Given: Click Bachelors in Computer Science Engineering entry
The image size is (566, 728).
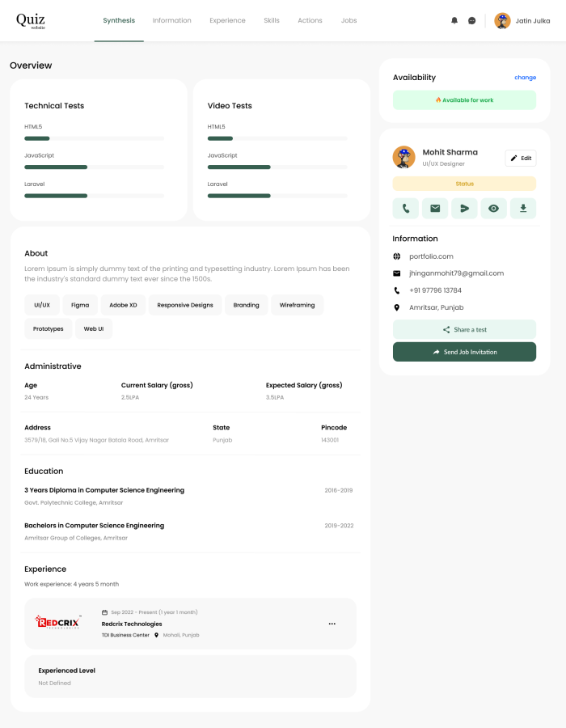Looking at the screenshot, I should click(x=94, y=526).
